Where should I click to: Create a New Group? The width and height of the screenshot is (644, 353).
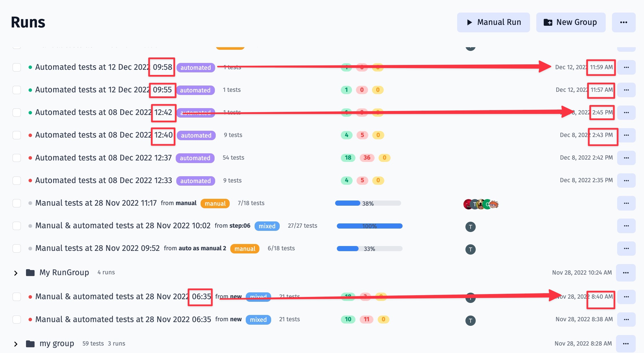point(571,22)
